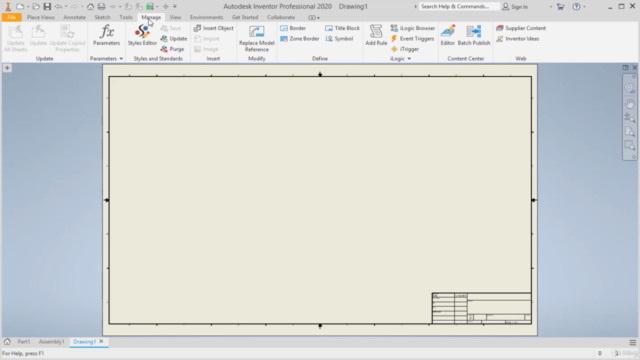Close the Drawing1 document tab
This screenshot has width=640, height=360.
tap(101, 341)
